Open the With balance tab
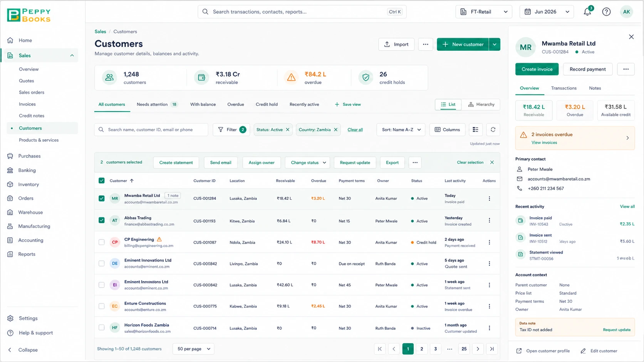 point(203,105)
